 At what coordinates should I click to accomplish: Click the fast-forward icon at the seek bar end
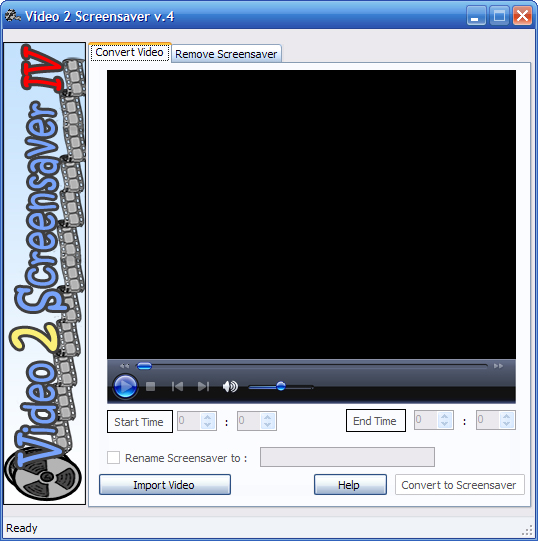498,366
